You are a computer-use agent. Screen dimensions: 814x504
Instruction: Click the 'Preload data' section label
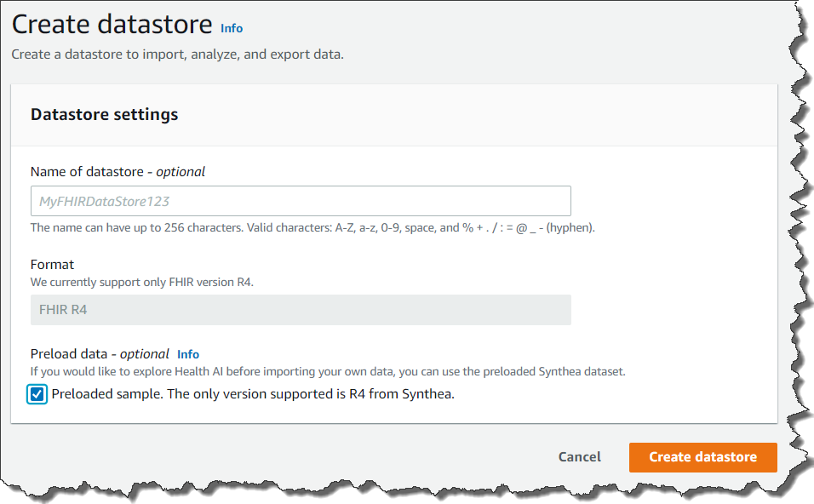point(69,354)
